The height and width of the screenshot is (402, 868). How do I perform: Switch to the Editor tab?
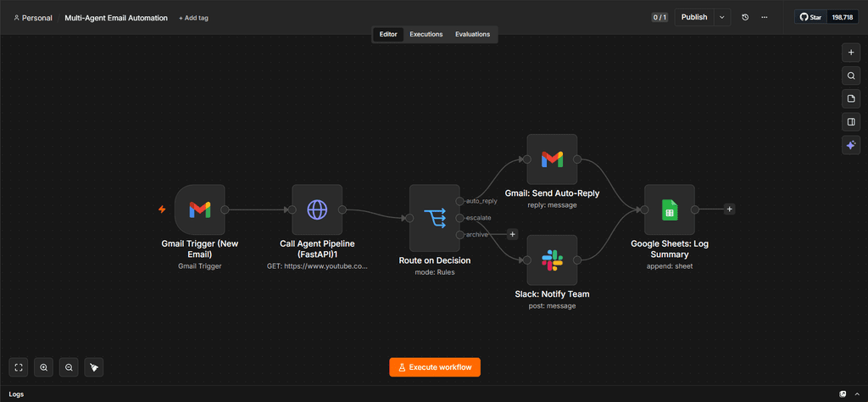(388, 34)
